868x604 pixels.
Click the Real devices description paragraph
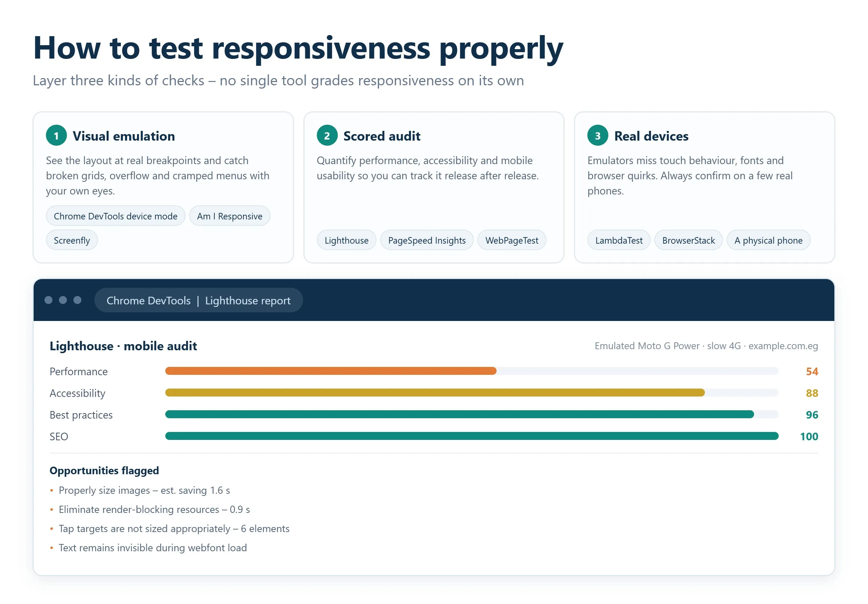[690, 176]
